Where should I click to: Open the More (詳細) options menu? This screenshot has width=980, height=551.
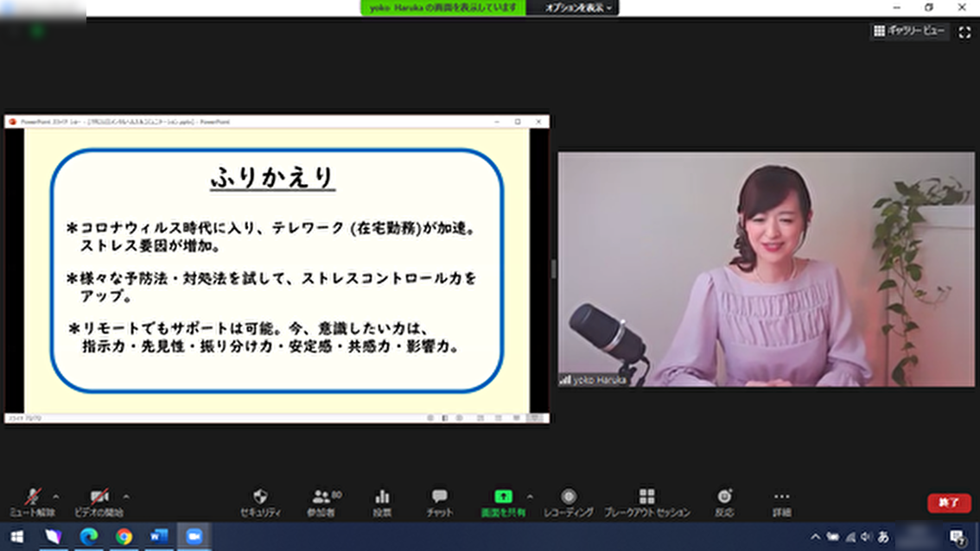click(781, 502)
